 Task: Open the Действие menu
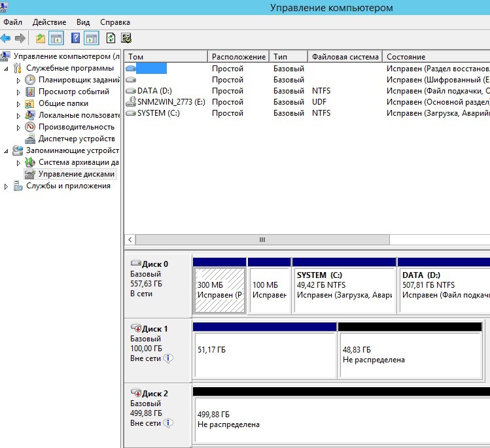pyautogui.click(x=49, y=22)
